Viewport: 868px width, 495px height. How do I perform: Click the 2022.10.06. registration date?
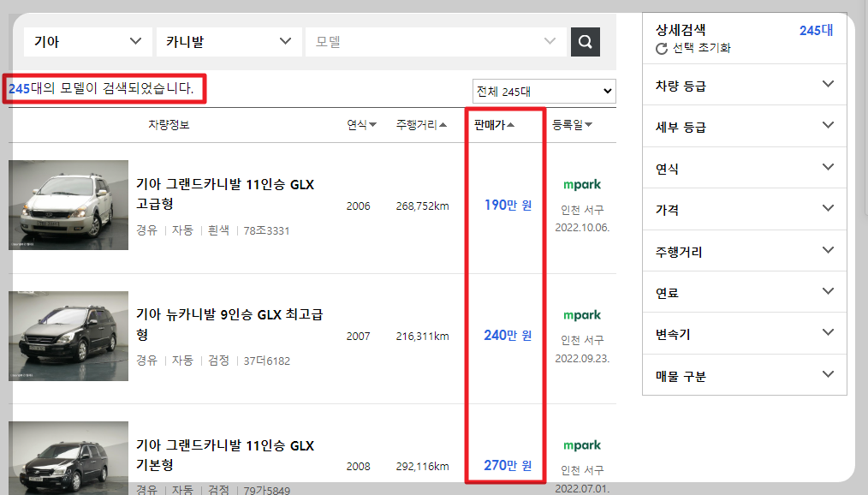[582, 228]
